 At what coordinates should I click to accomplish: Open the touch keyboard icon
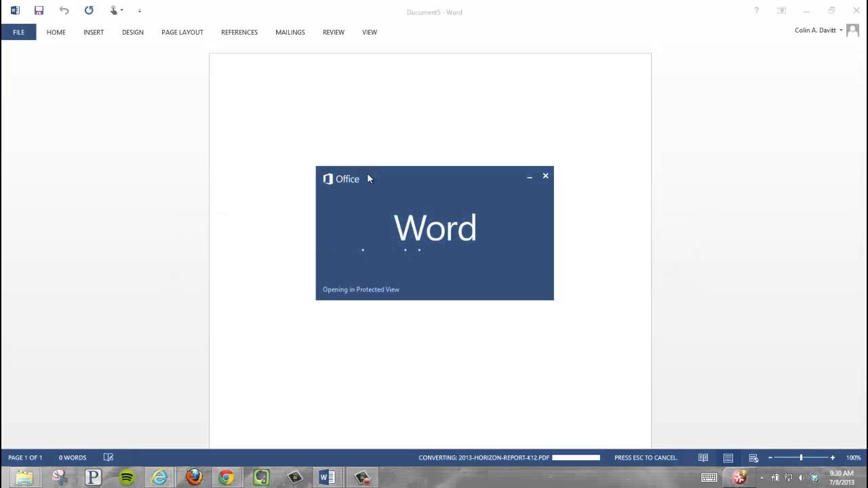click(x=709, y=477)
